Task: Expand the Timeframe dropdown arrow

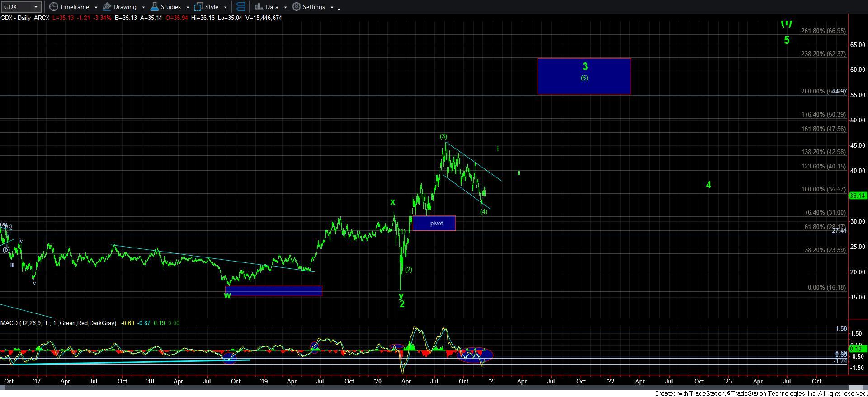Action: (96, 7)
